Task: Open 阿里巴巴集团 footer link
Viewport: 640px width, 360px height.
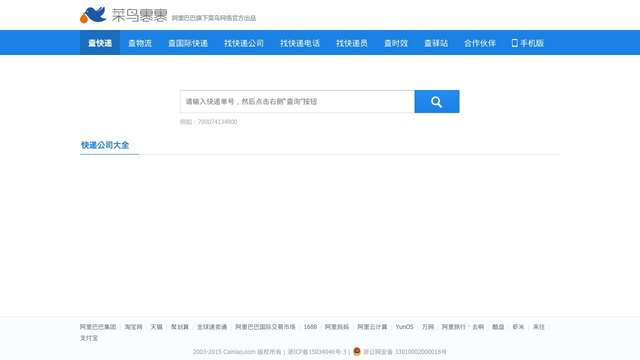Action: point(98,327)
